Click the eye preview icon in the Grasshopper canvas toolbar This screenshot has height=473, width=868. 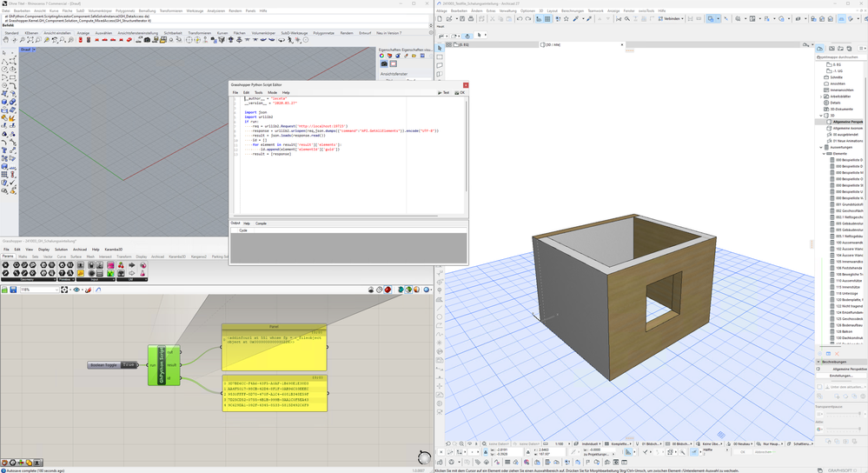click(x=76, y=290)
